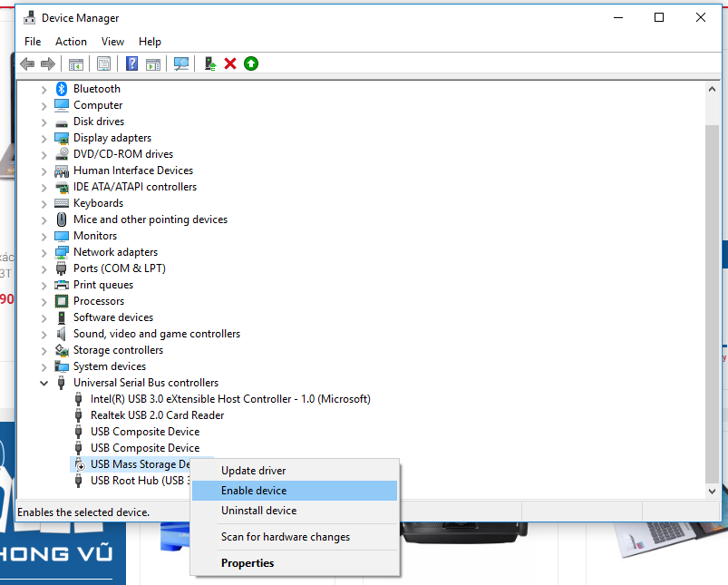
Task: Expand the Bluetooth category
Action: pyautogui.click(x=44, y=89)
